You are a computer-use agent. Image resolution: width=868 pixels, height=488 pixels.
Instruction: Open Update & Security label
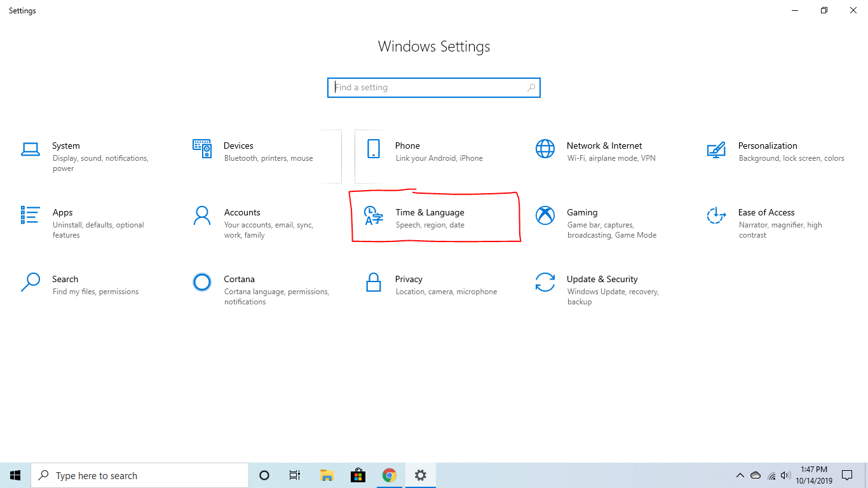pyautogui.click(x=602, y=279)
